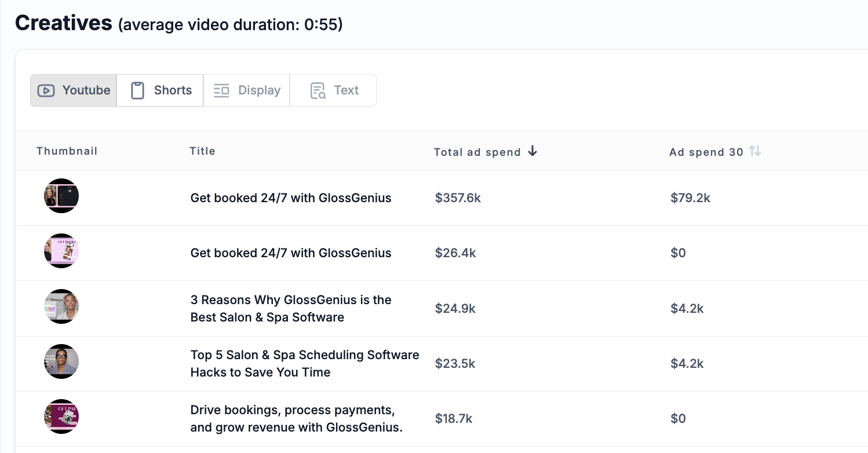Open 'Get booked 24/7' title with $357.6k spend
Viewport: 868px width, 453px height.
pos(291,198)
